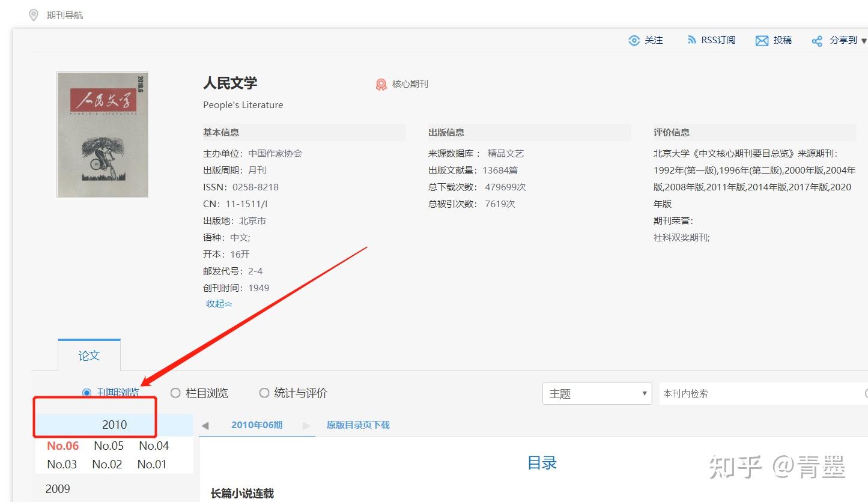Screen dimensions: 868x502
Task: Expand the 分享到 share options arrow
Action: pos(863,41)
